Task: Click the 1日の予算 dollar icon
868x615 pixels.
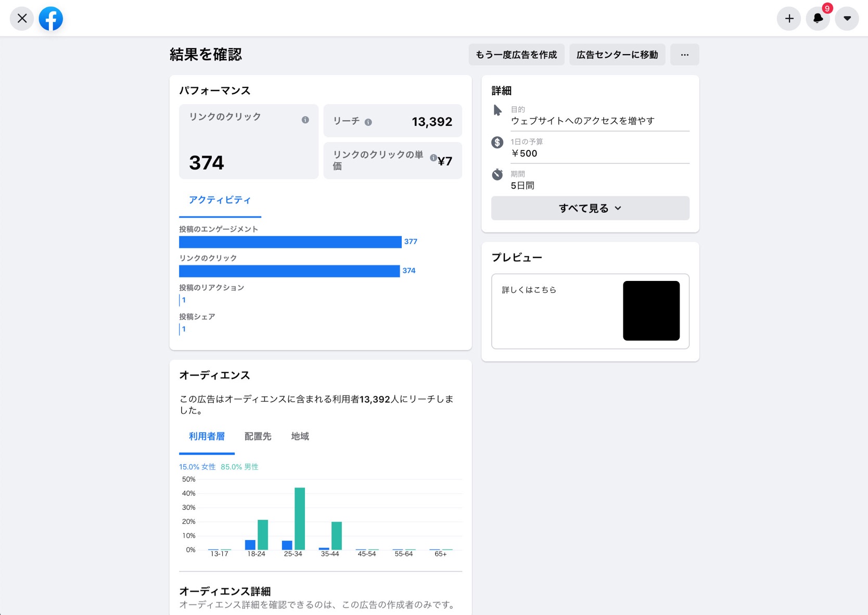Action: tap(497, 143)
